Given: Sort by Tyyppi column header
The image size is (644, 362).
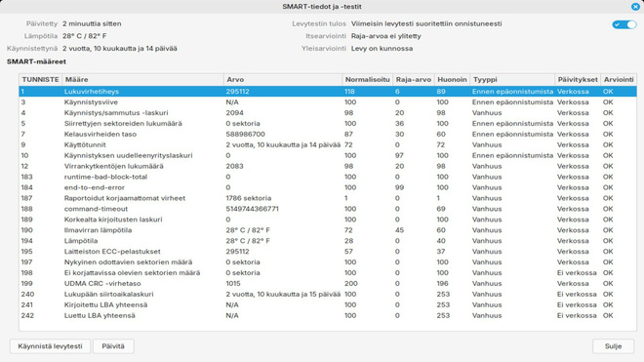Looking at the screenshot, I should tap(511, 79).
